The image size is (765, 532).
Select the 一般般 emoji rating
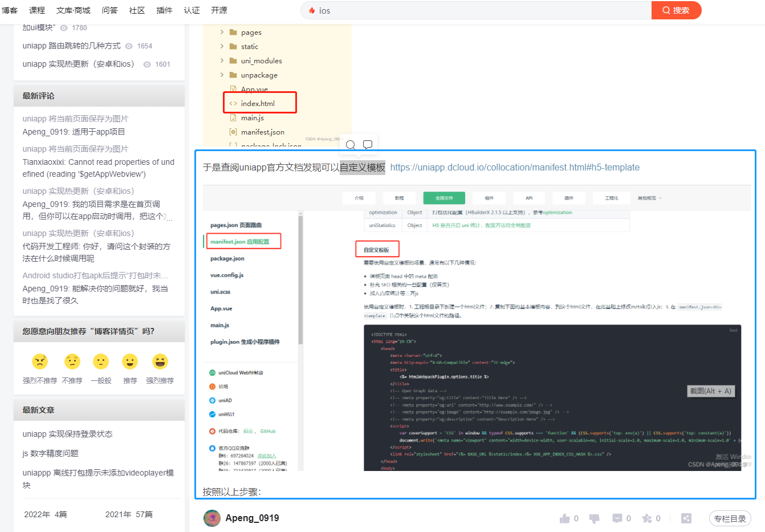[x=100, y=362]
